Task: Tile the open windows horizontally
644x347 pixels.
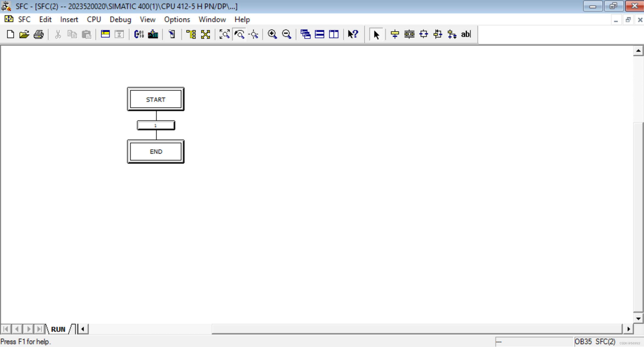Action: [319, 34]
